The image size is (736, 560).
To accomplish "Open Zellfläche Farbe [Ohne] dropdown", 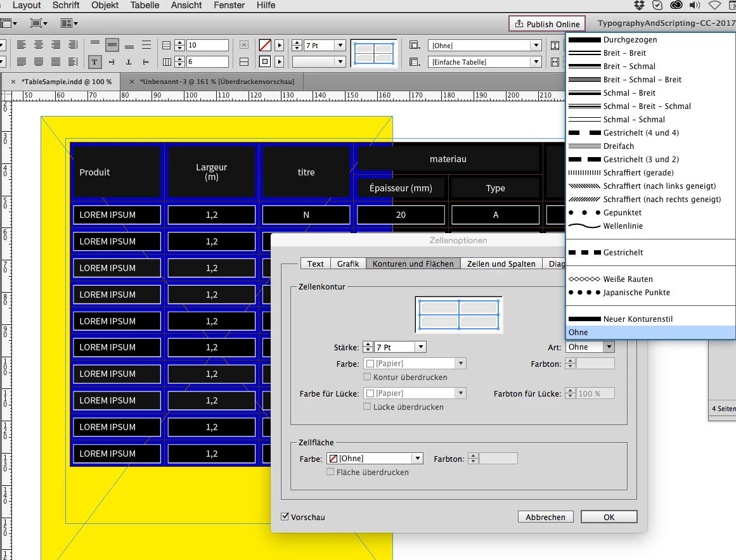I will 375,458.
